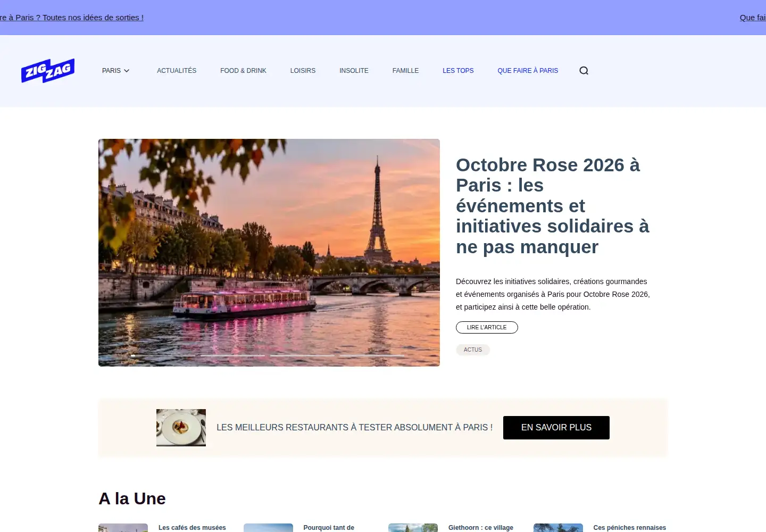Image resolution: width=766 pixels, height=532 pixels.
Task: Click the Lire l'article button
Action: [x=487, y=327]
